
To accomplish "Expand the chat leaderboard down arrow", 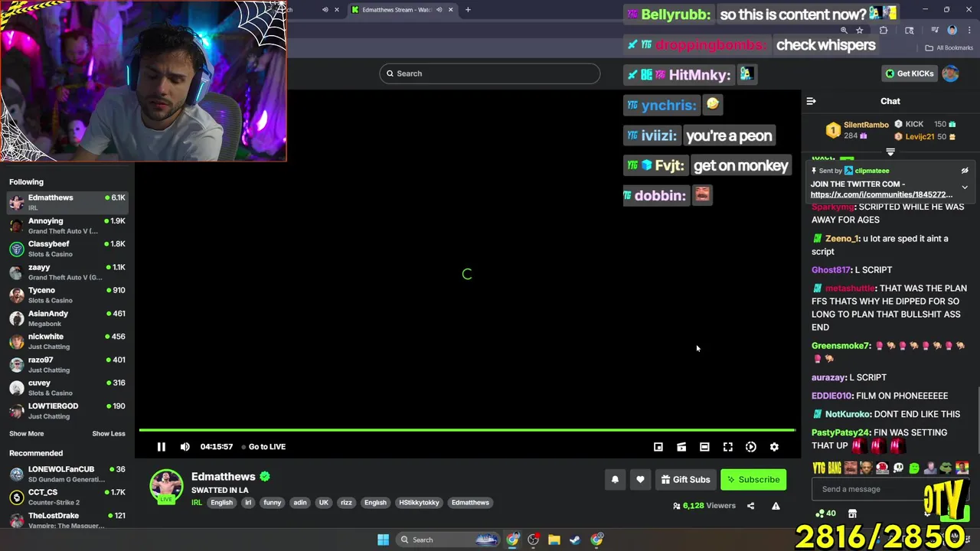I will [890, 152].
